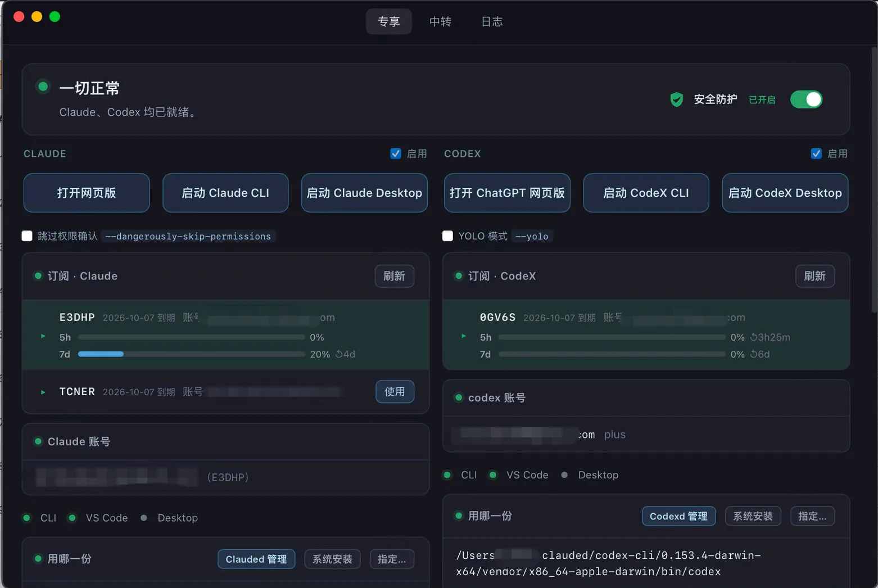This screenshot has height=588, width=878.
Task: Select 系统安装 in the Codex section
Action: [753, 516]
